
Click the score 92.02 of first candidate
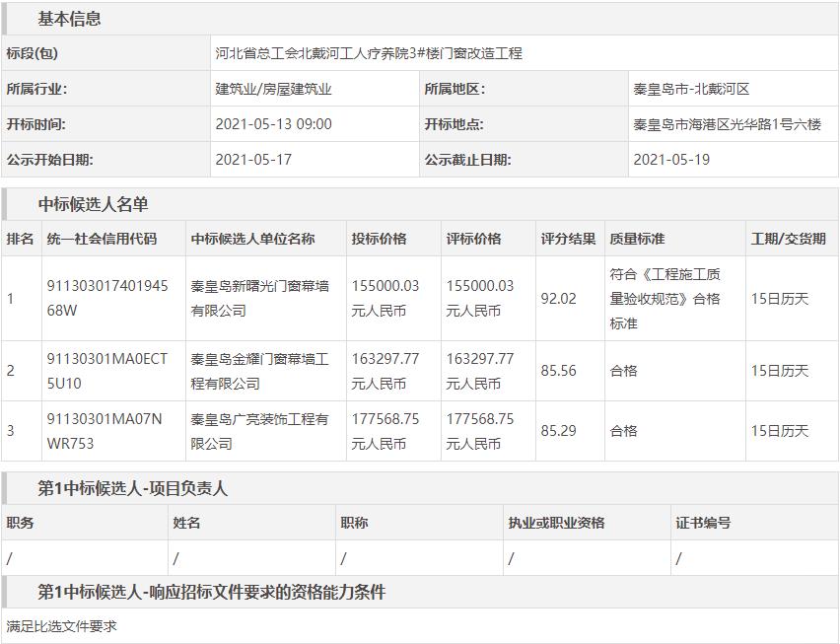point(558,298)
